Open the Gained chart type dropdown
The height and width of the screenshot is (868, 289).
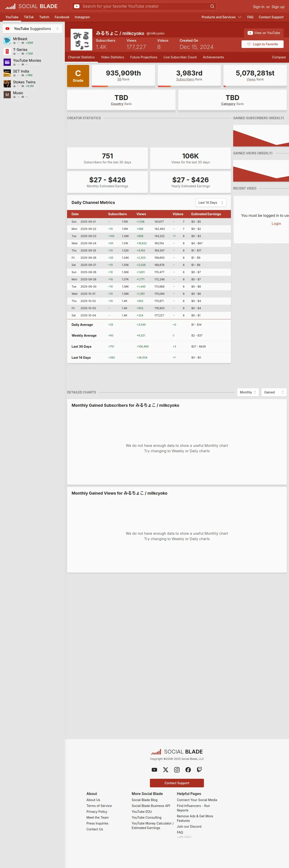(x=274, y=392)
